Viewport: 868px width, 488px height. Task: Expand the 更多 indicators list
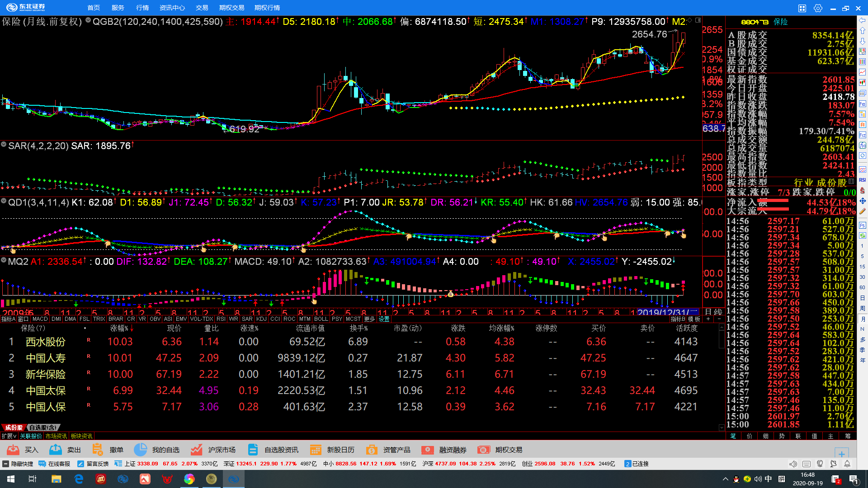369,319
